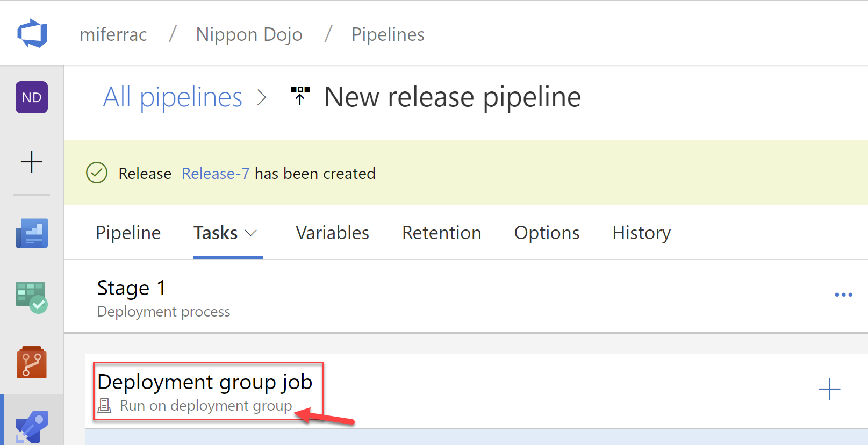Select the Options tab
Image resolution: width=868 pixels, height=445 pixels.
[547, 233]
